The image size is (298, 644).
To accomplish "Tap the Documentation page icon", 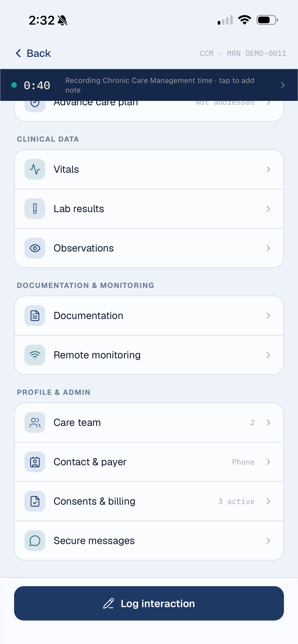I will click(x=35, y=316).
